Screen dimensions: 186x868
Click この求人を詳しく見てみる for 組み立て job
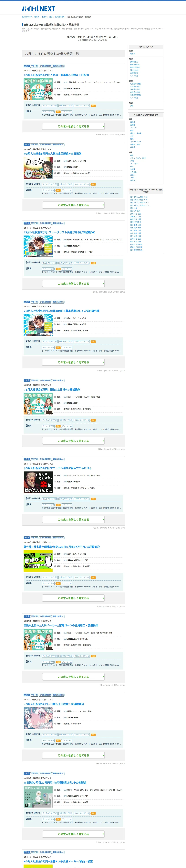point(73,520)
